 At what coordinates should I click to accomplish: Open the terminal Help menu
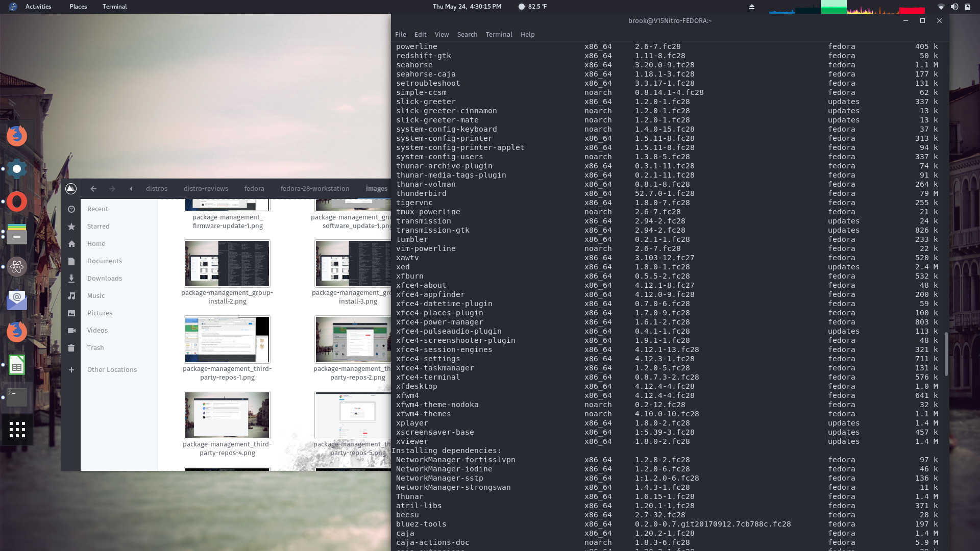tap(527, 34)
